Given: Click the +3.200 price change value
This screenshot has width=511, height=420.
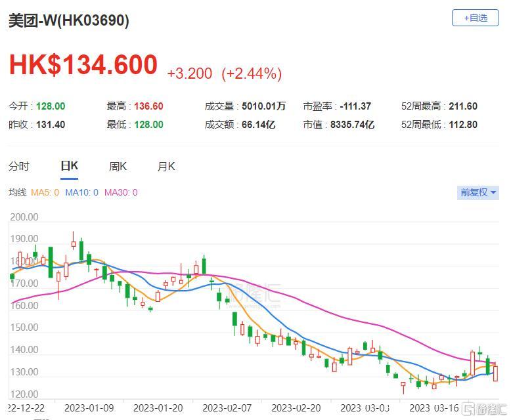Looking at the screenshot, I should tap(190, 73).
